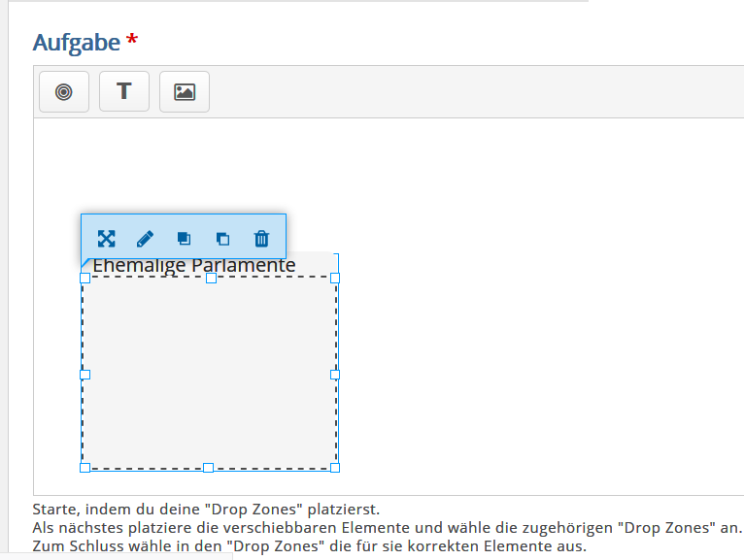
Task: Click the top-left resize handle
Action: point(85,278)
